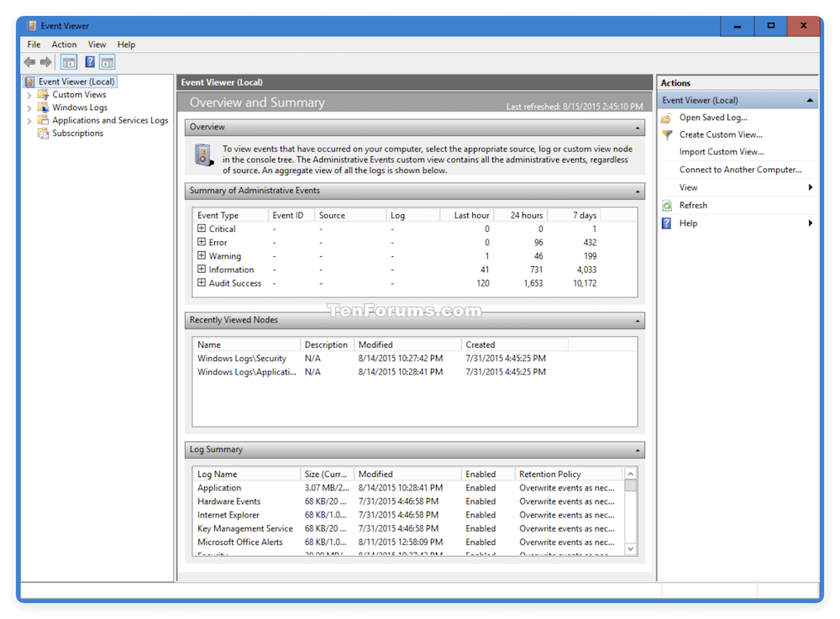Screen dimensions: 840x619
Task: Collapse the Overview panel
Action: point(638,127)
